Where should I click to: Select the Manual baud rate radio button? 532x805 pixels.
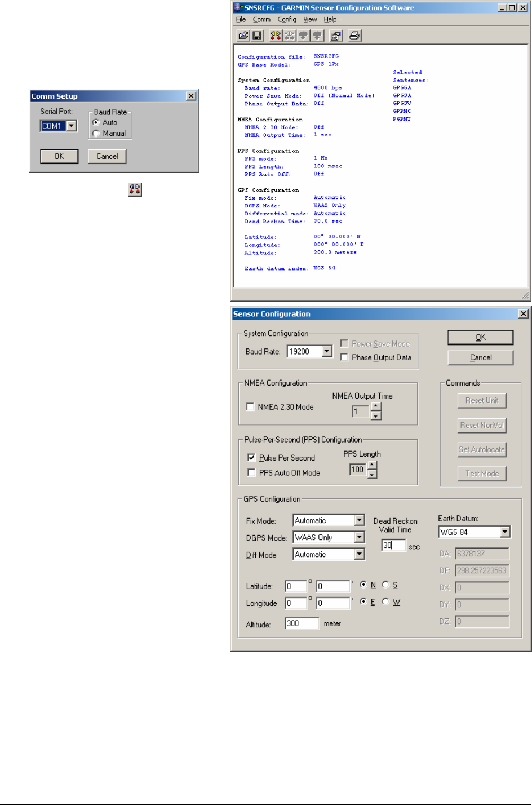pyautogui.click(x=96, y=134)
